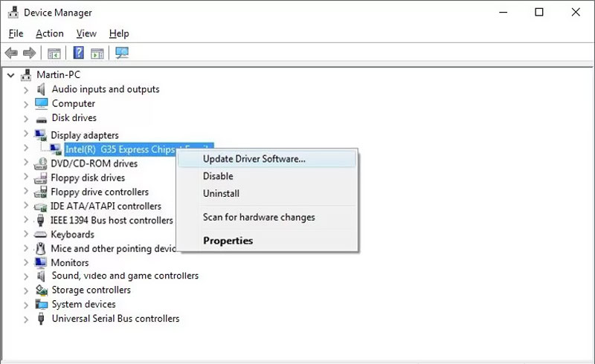Click the Floppy drive controllers icon

pos(40,192)
